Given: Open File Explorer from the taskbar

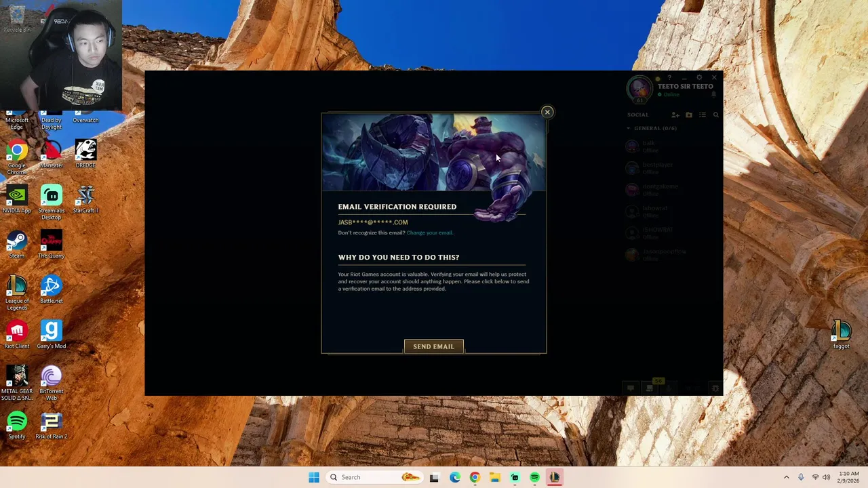Looking at the screenshot, I should [x=495, y=477].
